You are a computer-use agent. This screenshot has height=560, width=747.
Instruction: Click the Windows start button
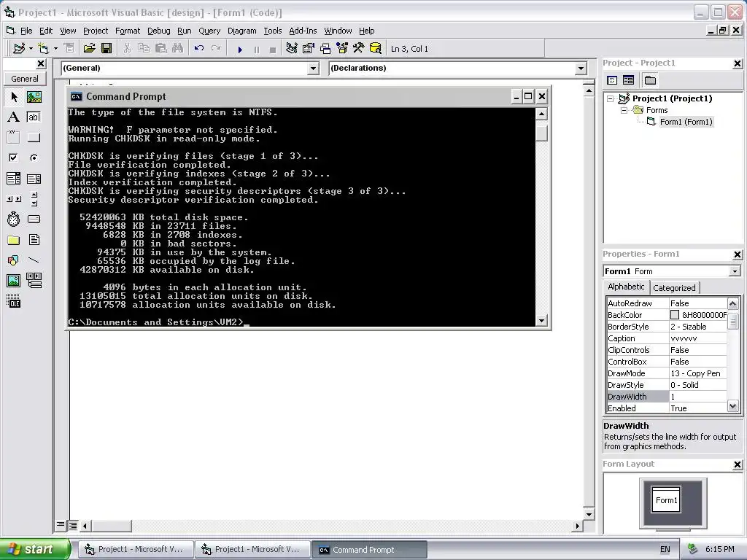[x=35, y=549]
